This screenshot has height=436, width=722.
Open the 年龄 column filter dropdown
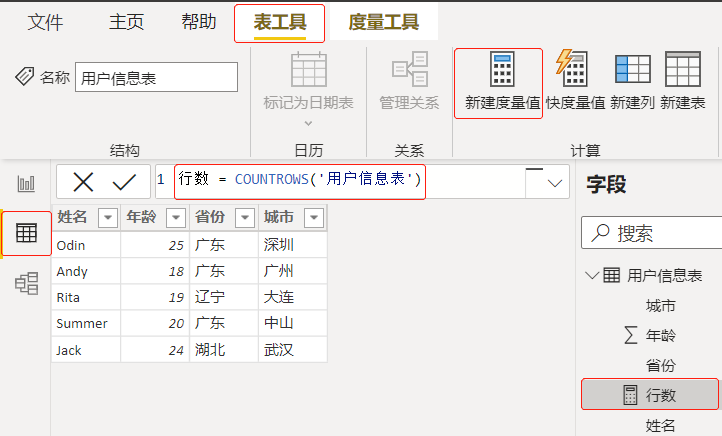(x=176, y=217)
